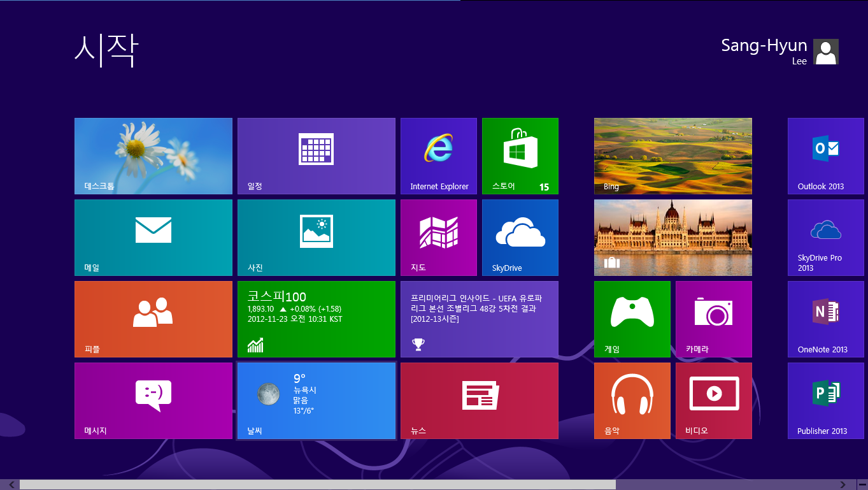The image size is (868, 490).
Task: Open the News (뉴스) tile
Action: 480,401
